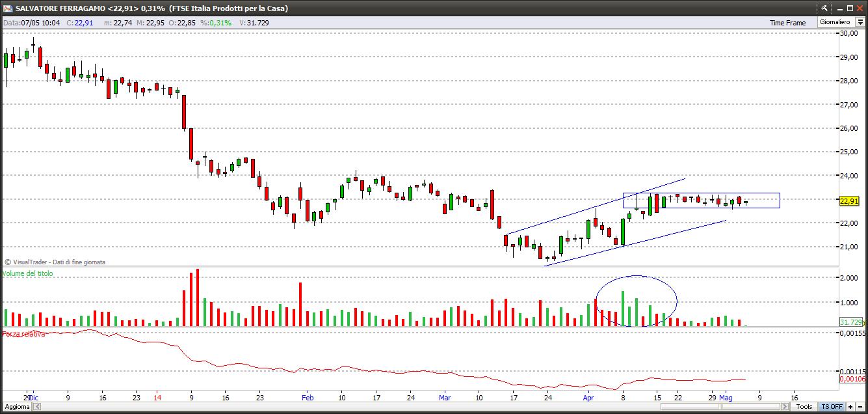868x414 pixels.
Task: Click the application icon in title bar
Action: point(8,8)
